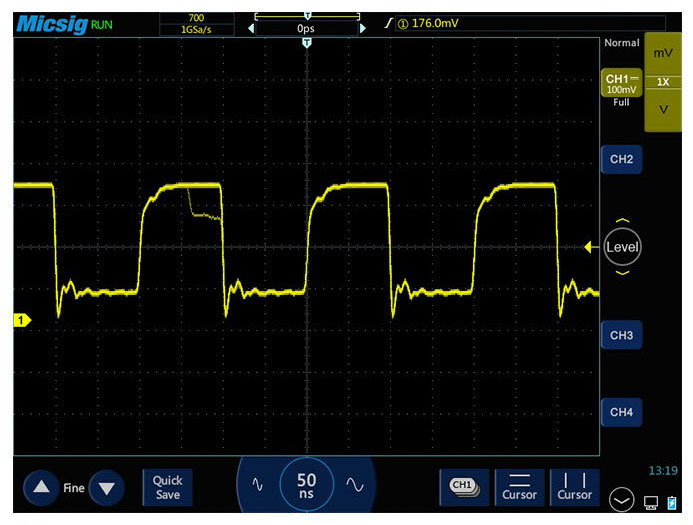Enable the vertical Cursor lines
The image size is (693, 525).
(574, 487)
